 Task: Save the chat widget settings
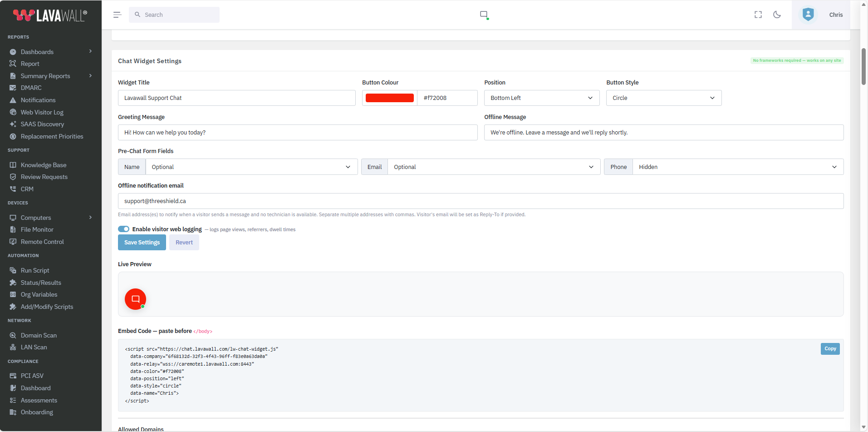coord(142,242)
